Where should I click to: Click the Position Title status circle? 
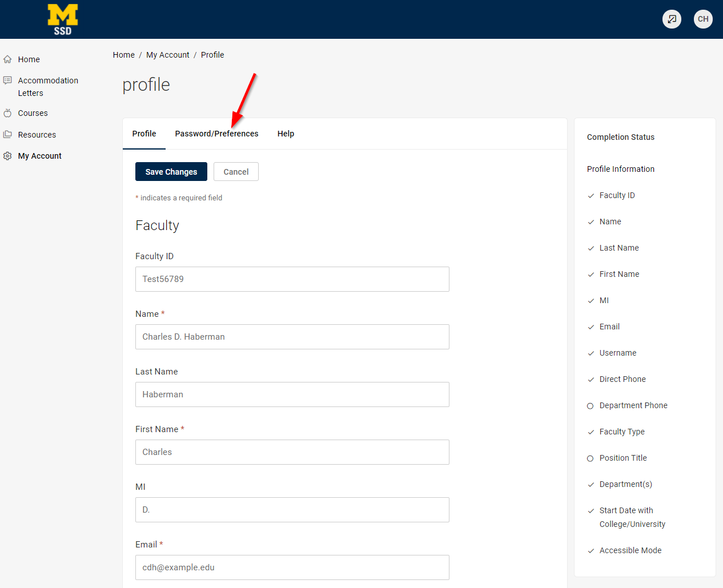(590, 458)
